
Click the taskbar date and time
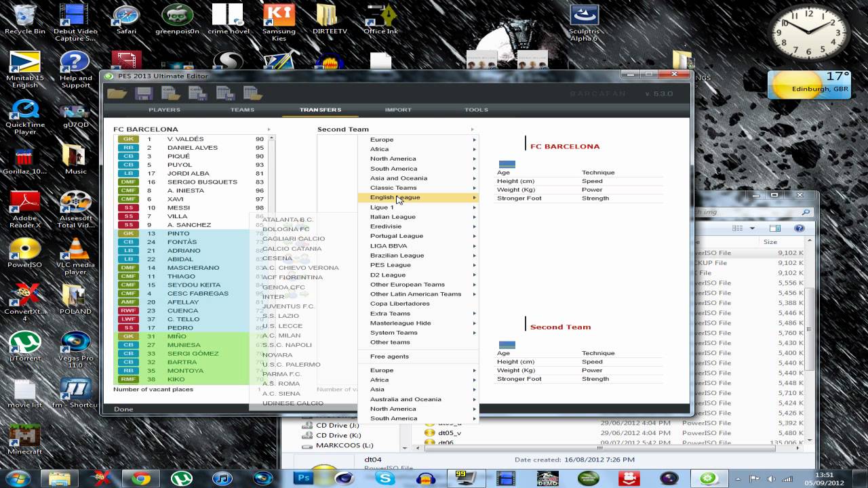point(824,479)
